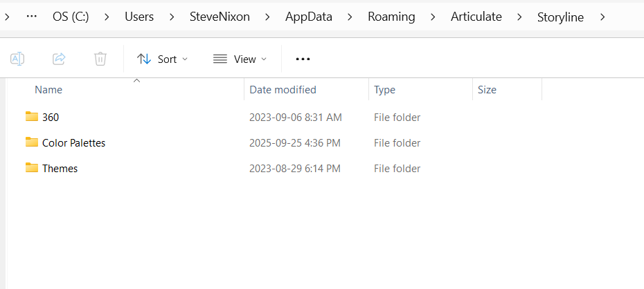Click the Type column header

[x=384, y=90]
